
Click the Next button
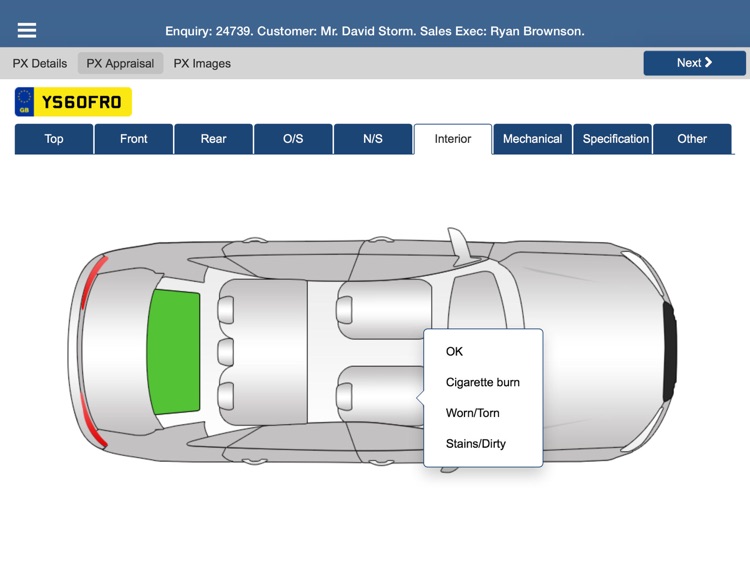tap(694, 63)
